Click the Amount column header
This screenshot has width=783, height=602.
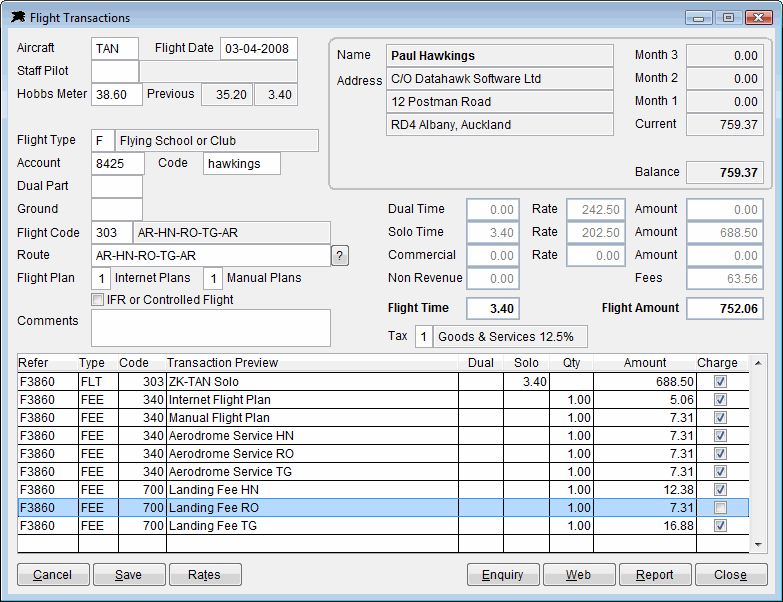(x=645, y=363)
